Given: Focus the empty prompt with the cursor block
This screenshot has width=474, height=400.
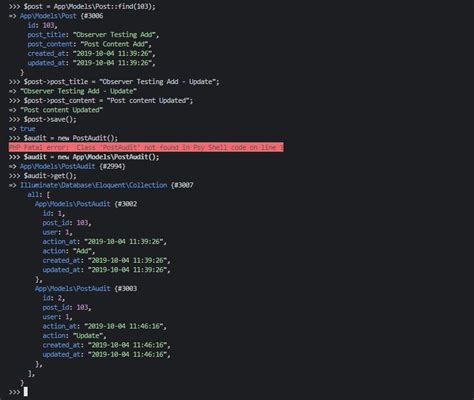Looking at the screenshot, I should click(x=19, y=392).
